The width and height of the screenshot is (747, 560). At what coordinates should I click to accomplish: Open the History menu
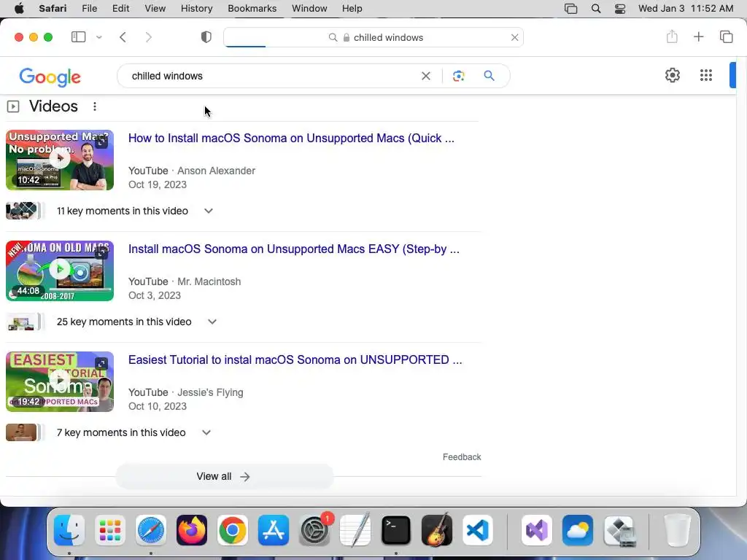(196, 9)
